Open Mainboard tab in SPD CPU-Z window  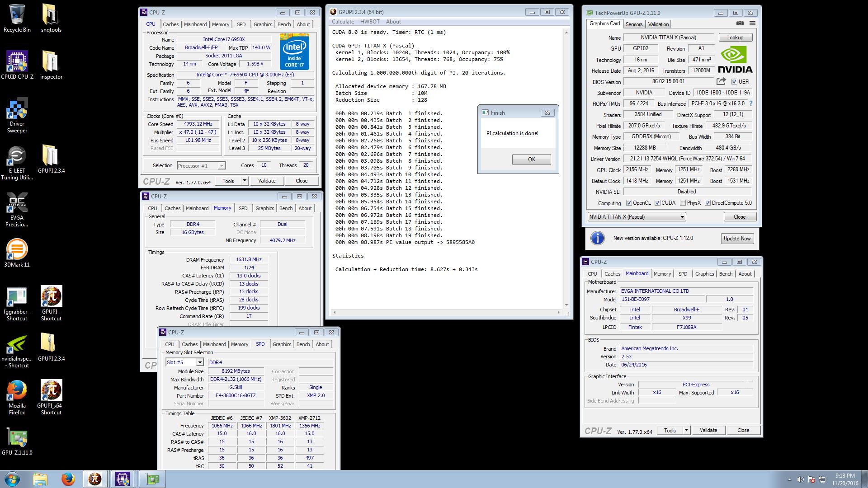pyautogui.click(x=214, y=344)
